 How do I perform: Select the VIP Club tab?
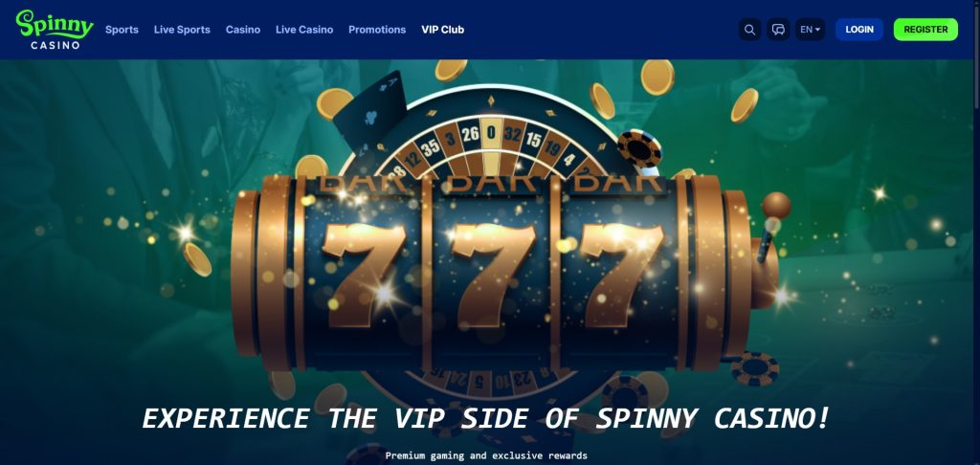point(442,30)
